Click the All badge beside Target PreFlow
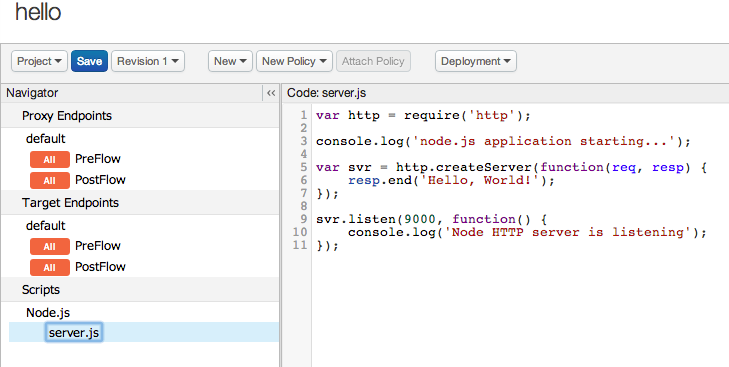 click(50, 247)
